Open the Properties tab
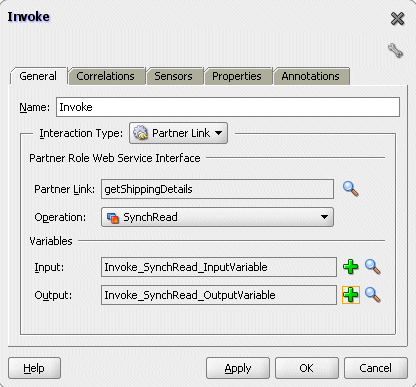The height and width of the screenshot is (387, 416). 237,76
